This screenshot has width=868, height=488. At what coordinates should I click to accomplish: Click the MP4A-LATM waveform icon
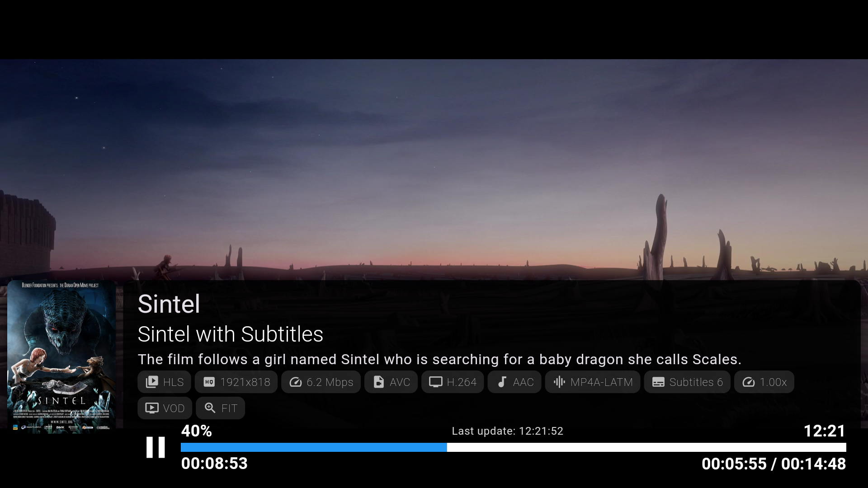pyautogui.click(x=559, y=382)
